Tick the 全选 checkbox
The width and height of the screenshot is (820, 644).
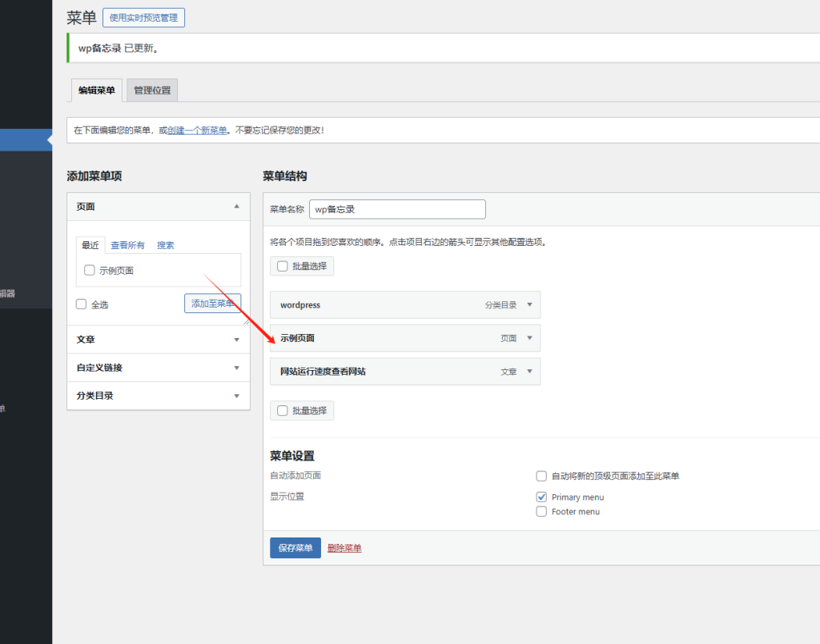point(81,304)
